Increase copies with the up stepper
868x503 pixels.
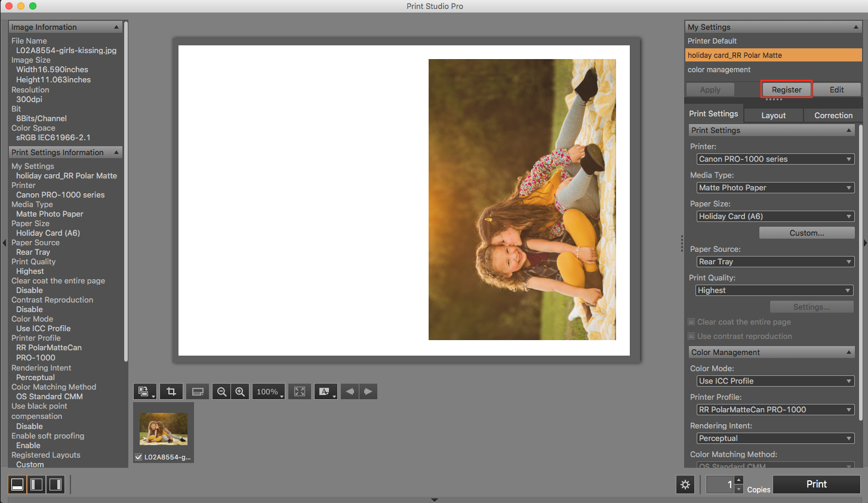click(x=739, y=480)
